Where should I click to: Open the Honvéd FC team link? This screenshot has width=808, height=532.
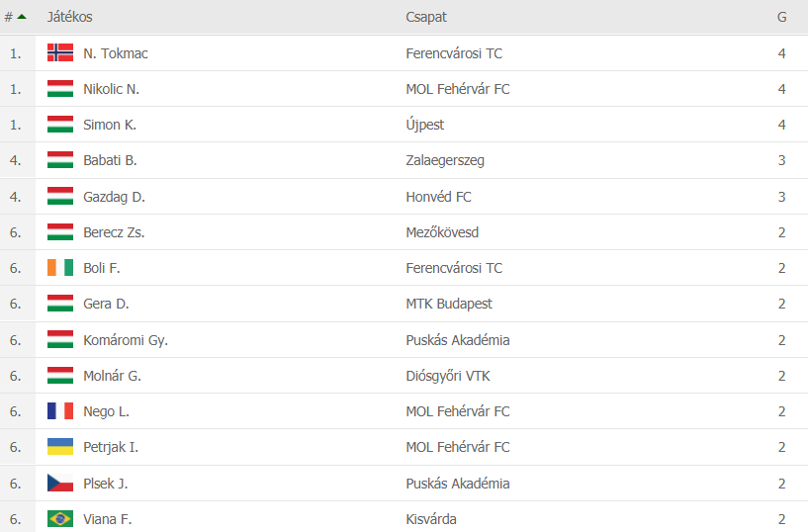pyautogui.click(x=438, y=197)
